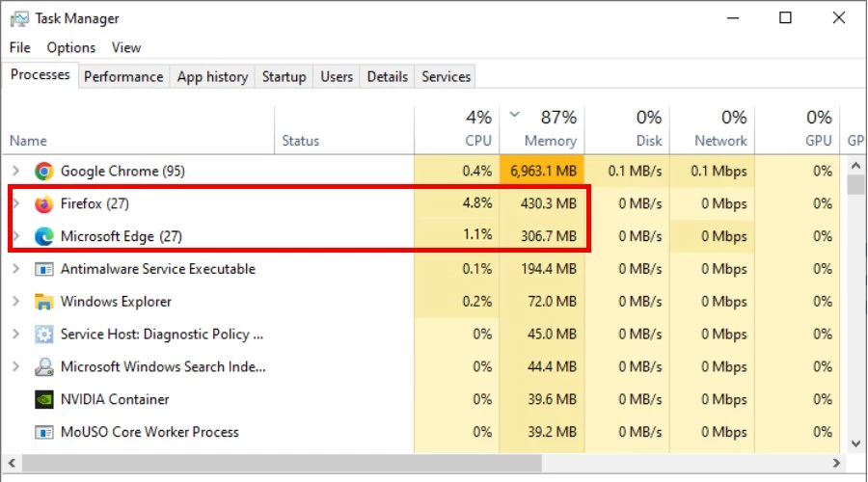Switch to the Performance tab

(x=123, y=77)
